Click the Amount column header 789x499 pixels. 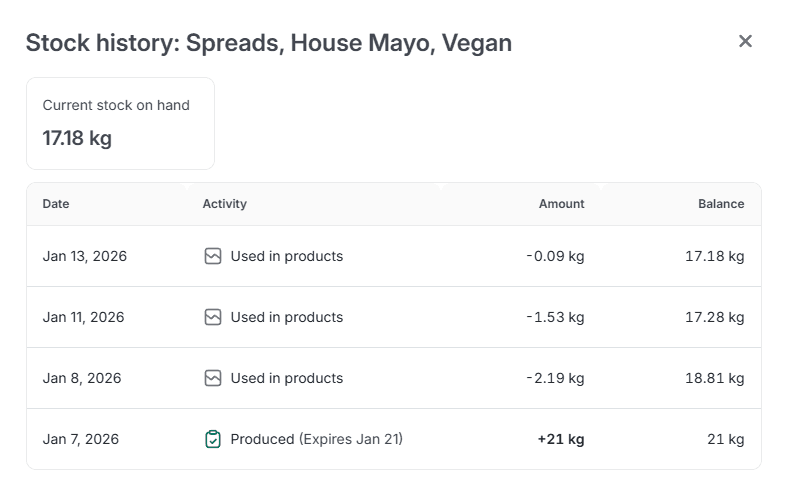[x=561, y=204]
